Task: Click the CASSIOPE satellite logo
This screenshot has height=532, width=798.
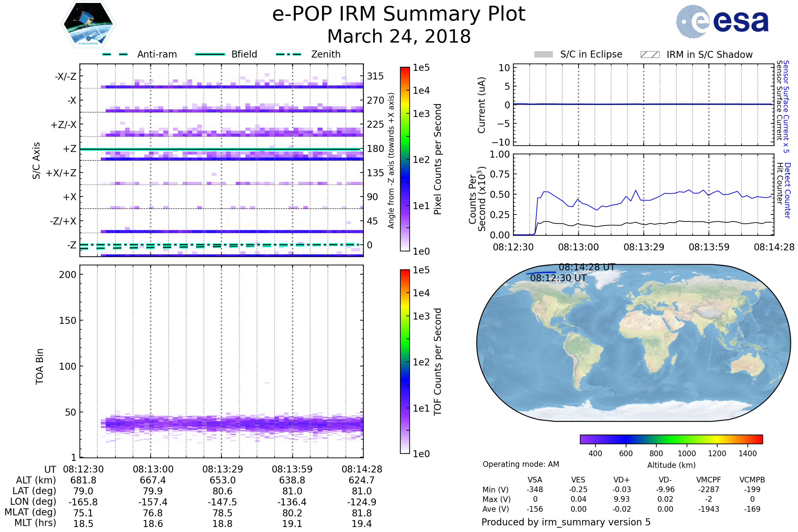Action: pos(88,24)
